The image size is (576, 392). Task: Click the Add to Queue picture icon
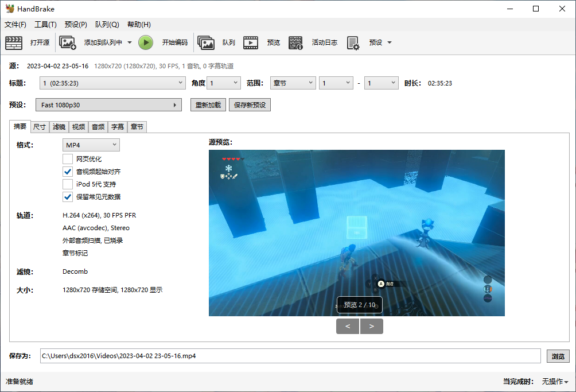click(x=68, y=42)
